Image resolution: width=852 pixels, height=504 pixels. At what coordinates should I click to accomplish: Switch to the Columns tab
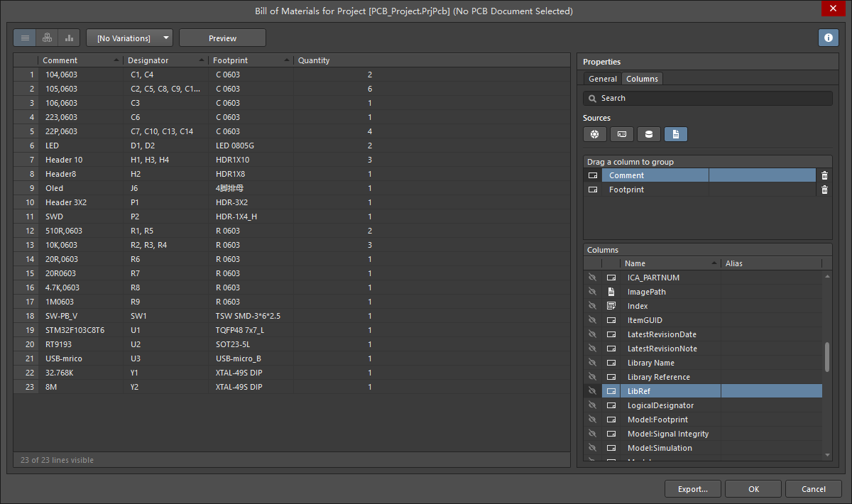[x=642, y=79]
